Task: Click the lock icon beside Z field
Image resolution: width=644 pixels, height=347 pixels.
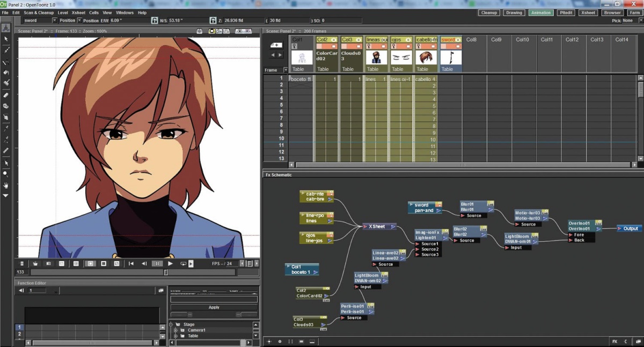Action: click(x=213, y=20)
